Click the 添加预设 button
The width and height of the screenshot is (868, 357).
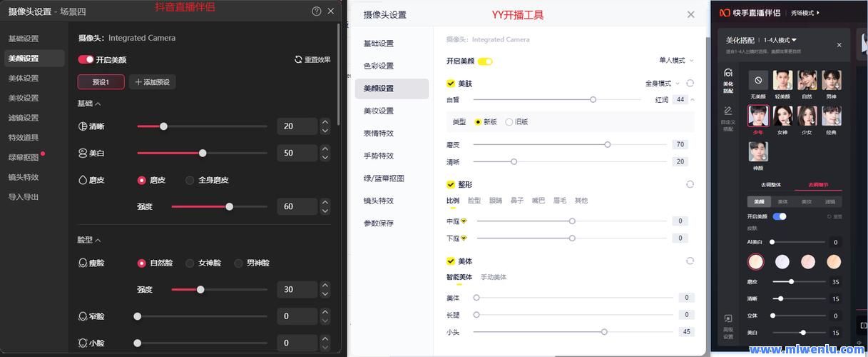click(152, 82)
